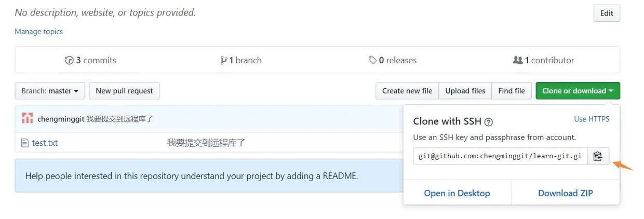Click the chengminggit avatar icon
Screen dimensions: 644x219
(27, 118)
